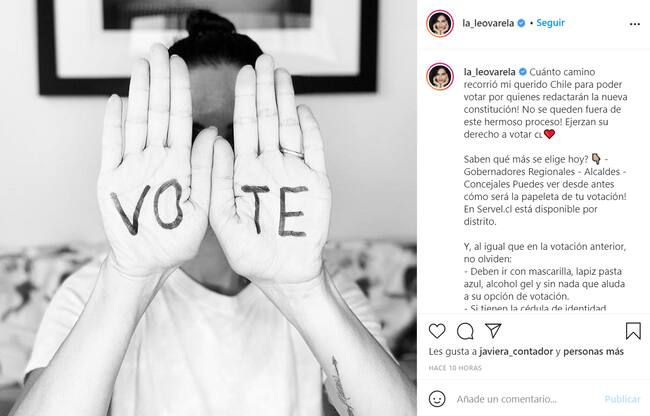The width and height of the screenshot is (650, 416).
Task: Click the Publicar button
Action: click(622, 399)
